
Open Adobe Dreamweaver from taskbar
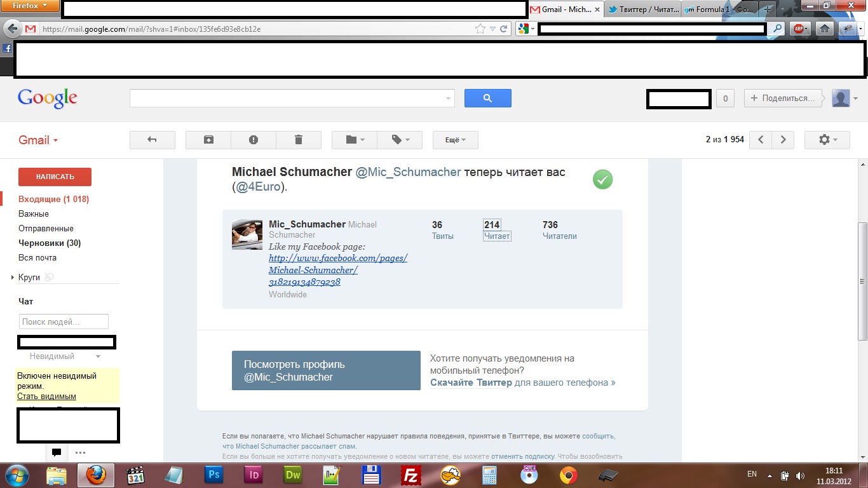pyautogui.click(x=293, y=475)
